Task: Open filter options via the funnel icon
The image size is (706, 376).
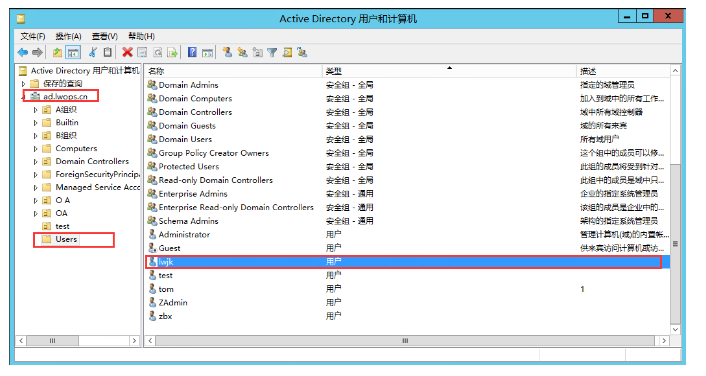Action: (x=272, y=53)
